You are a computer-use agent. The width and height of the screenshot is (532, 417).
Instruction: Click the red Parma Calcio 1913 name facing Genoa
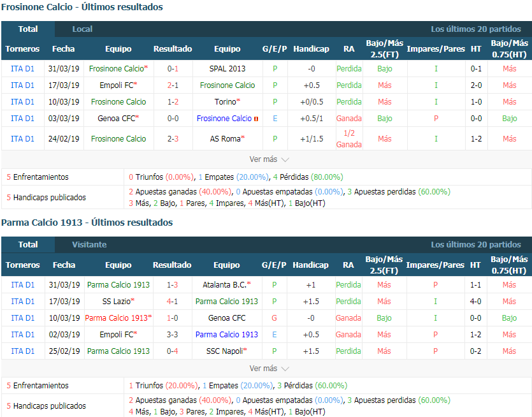click(117, 318)
